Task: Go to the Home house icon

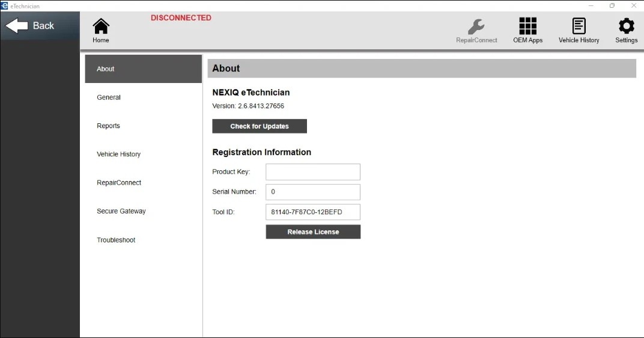Action: click(x=101, y=26)
